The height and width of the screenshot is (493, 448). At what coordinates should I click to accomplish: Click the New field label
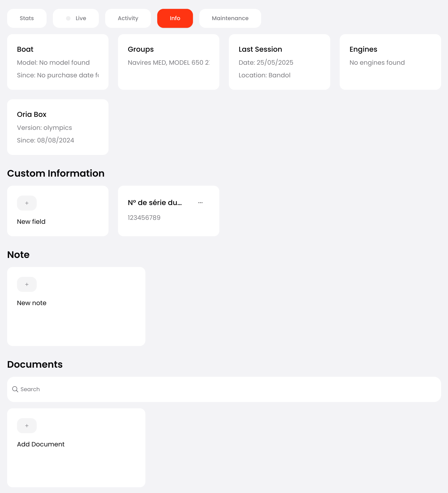31,222
